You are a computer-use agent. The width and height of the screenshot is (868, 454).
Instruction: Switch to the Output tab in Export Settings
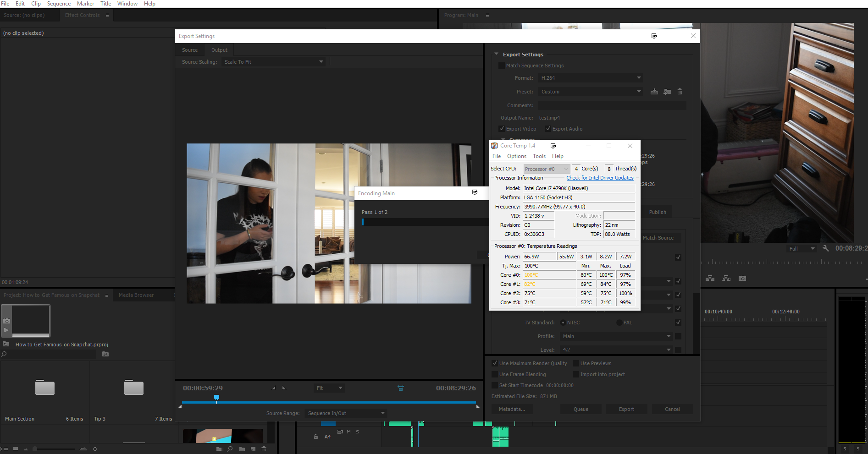[219, 50]
